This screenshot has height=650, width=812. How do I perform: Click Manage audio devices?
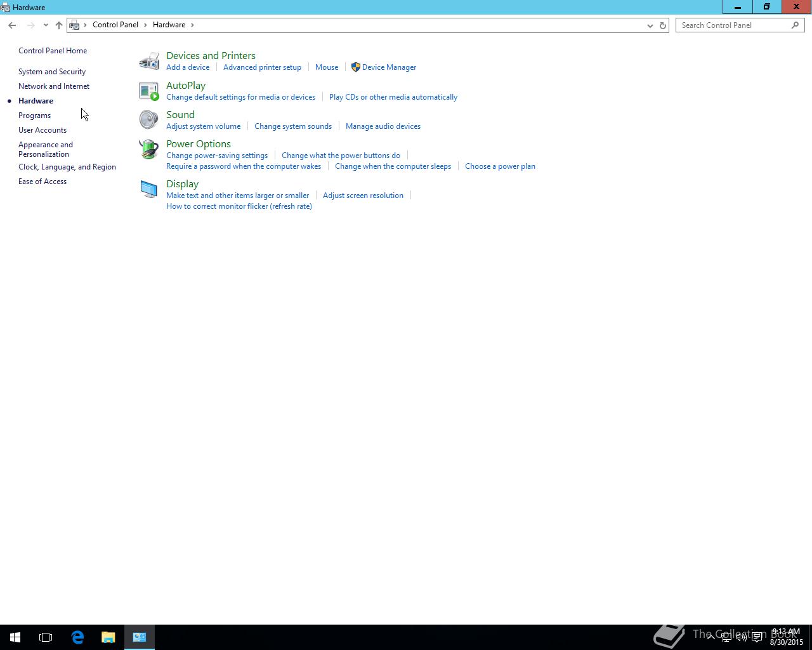click(x=383, y=126)
